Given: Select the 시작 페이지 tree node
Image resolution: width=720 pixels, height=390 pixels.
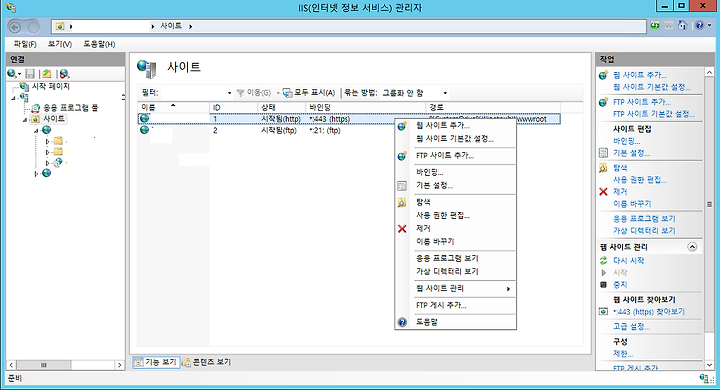Looking at the screenshot, I should point(51,86).
